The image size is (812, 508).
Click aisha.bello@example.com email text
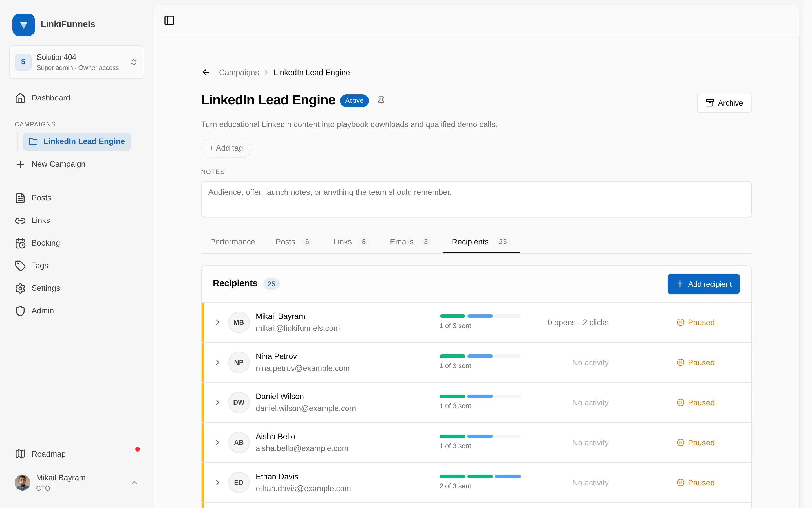302,448
